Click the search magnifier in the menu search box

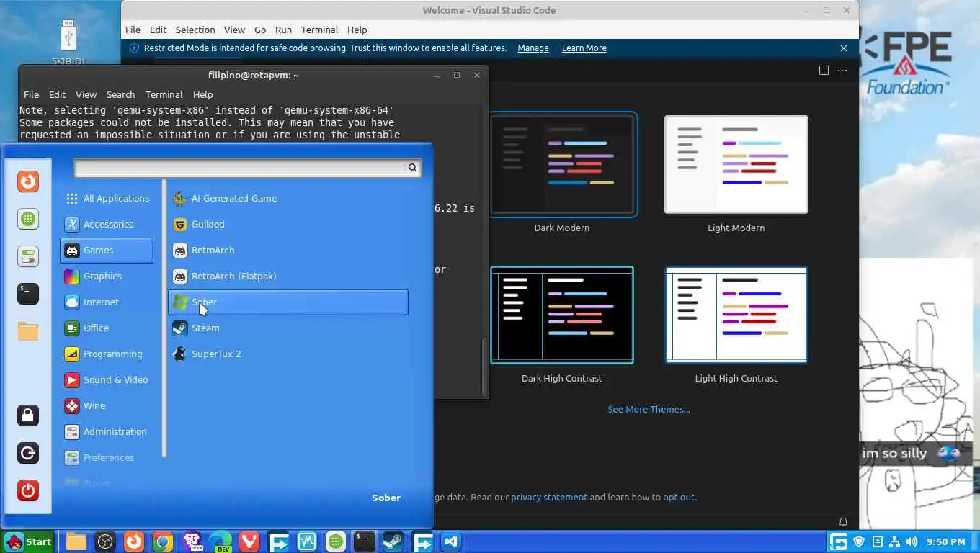412,168
